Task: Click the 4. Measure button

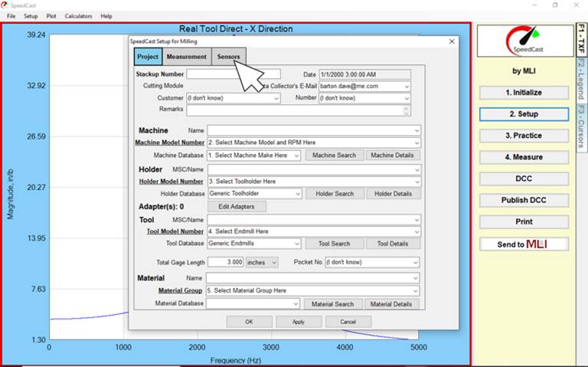Action: pos(524,157)
